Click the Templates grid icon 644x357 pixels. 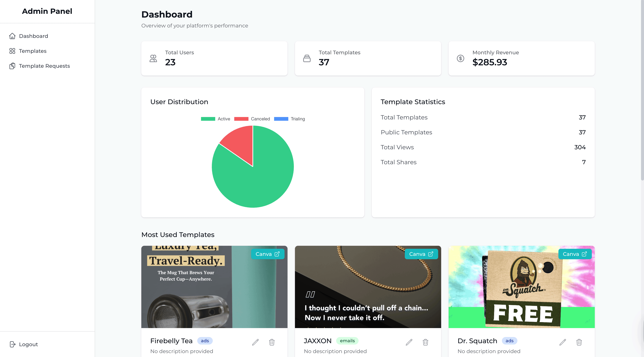click(12, 51)
